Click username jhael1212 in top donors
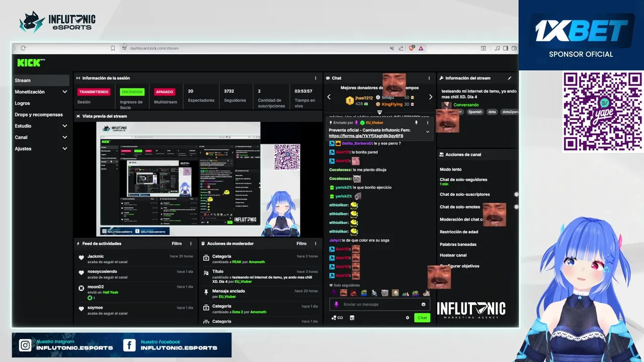Screen dimensions: 644x362 coord(364,98)
